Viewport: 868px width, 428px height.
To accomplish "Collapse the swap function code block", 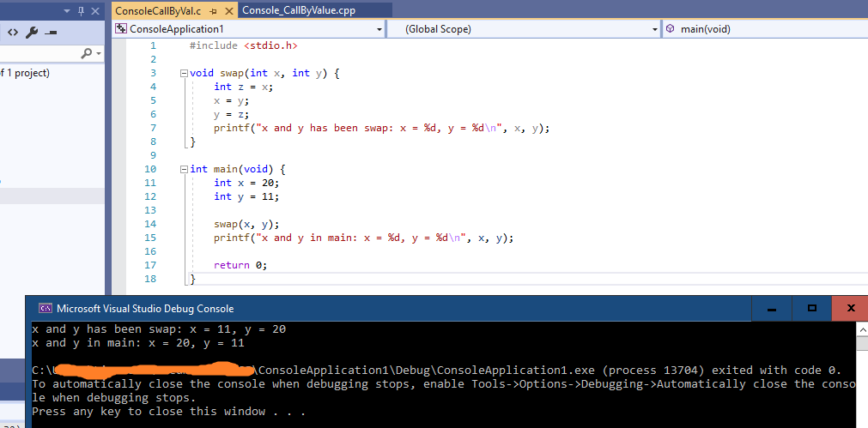I will point(184,73).
